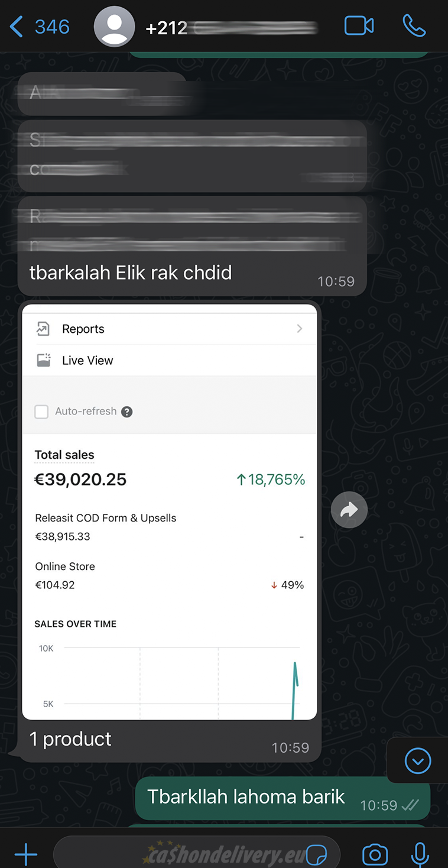Toggle the Auto-refresh checkbox
This screenshot has height=868, width=448.
point(41,412)
